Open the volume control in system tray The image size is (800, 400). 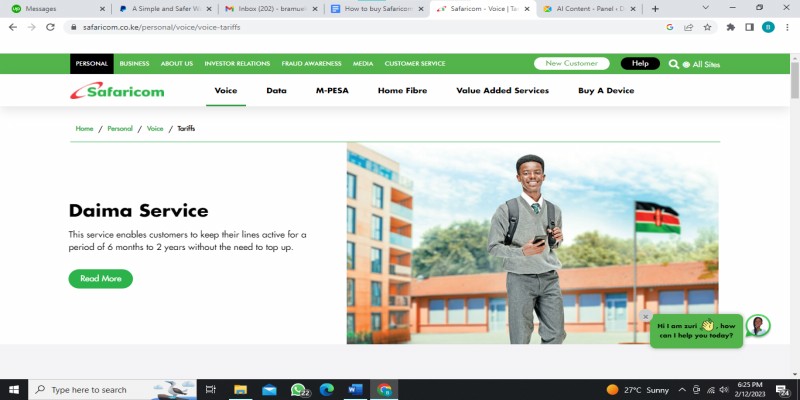[x=723, y=390]
